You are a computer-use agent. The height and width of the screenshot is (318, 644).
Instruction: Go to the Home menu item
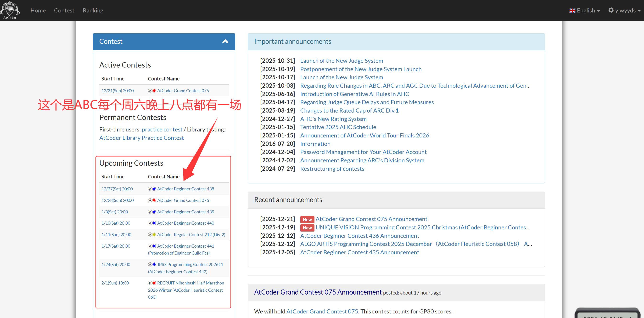click(38, 11)
